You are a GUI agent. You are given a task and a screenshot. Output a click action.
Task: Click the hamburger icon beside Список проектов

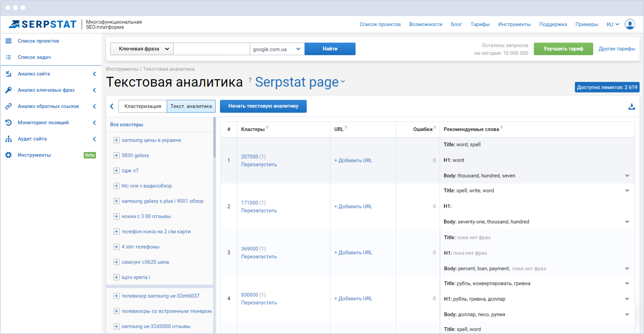[x=9, y=41]
